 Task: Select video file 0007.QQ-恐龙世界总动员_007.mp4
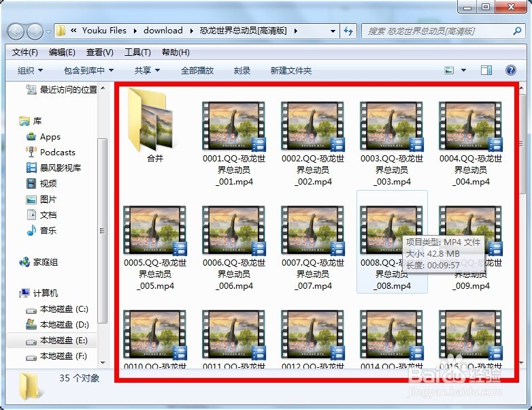[x=312, y=247]
